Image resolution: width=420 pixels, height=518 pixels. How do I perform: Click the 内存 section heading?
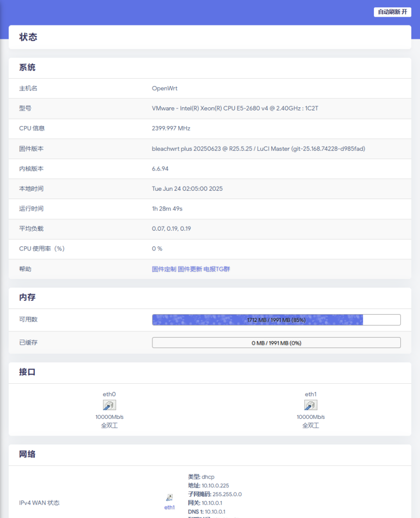tap(27, 298)
